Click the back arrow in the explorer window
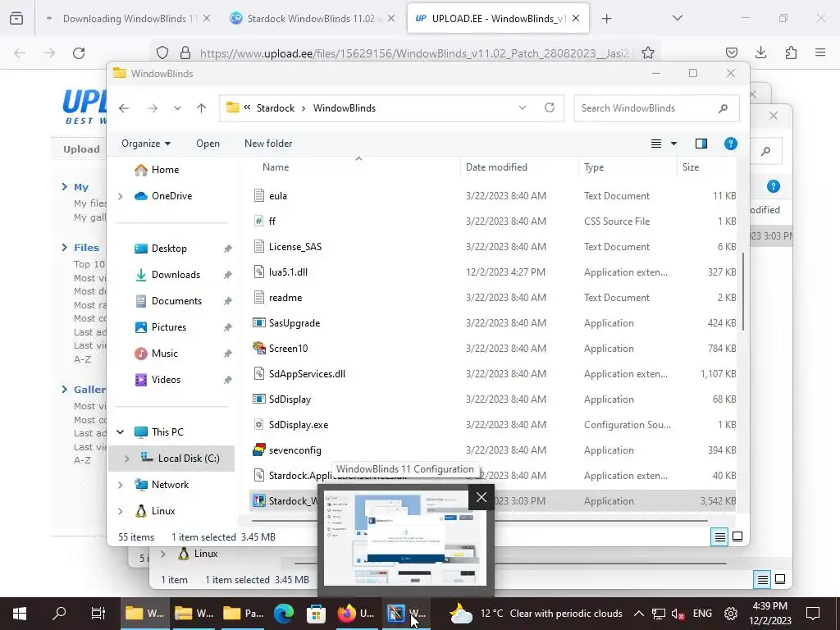Viewport: 840px width, 630px height. [125, 108]
